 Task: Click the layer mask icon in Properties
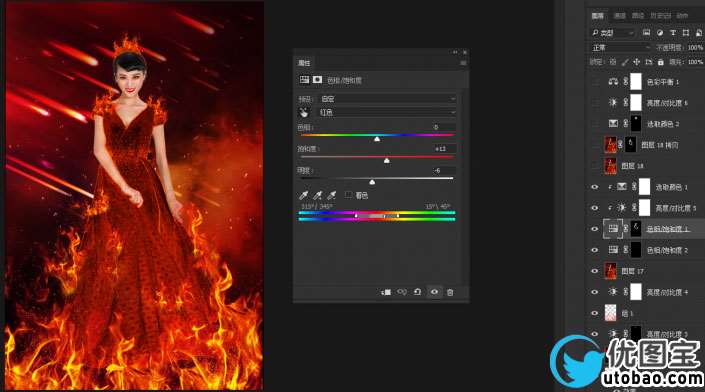317,80
